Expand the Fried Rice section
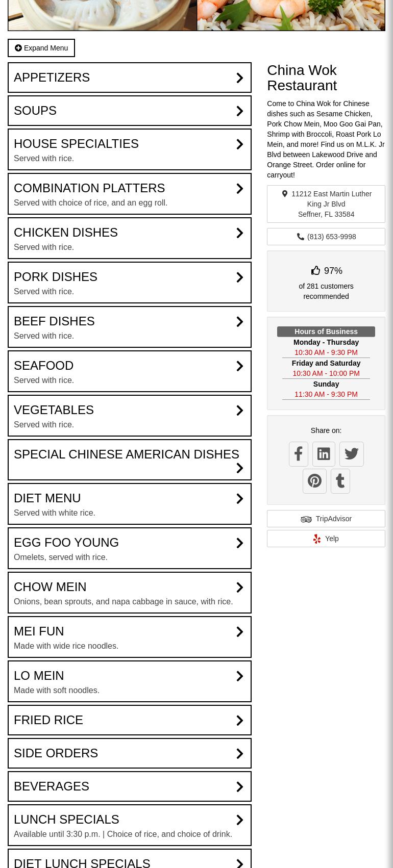 pos(130,720)
